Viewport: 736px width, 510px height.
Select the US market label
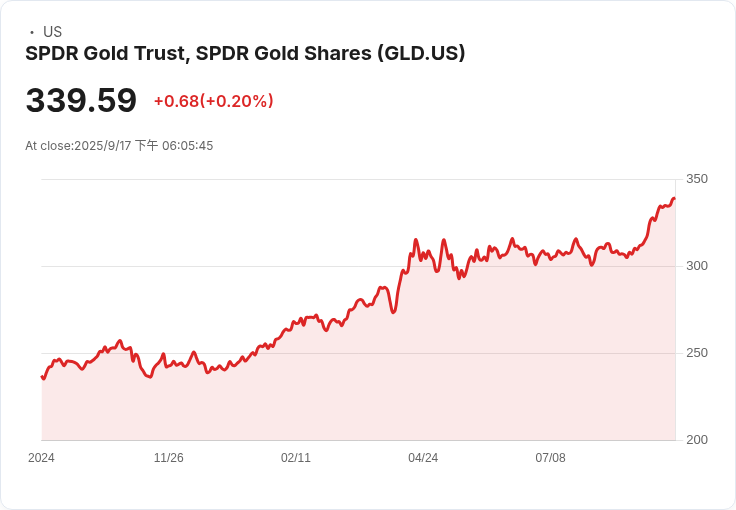pos(52,32)
